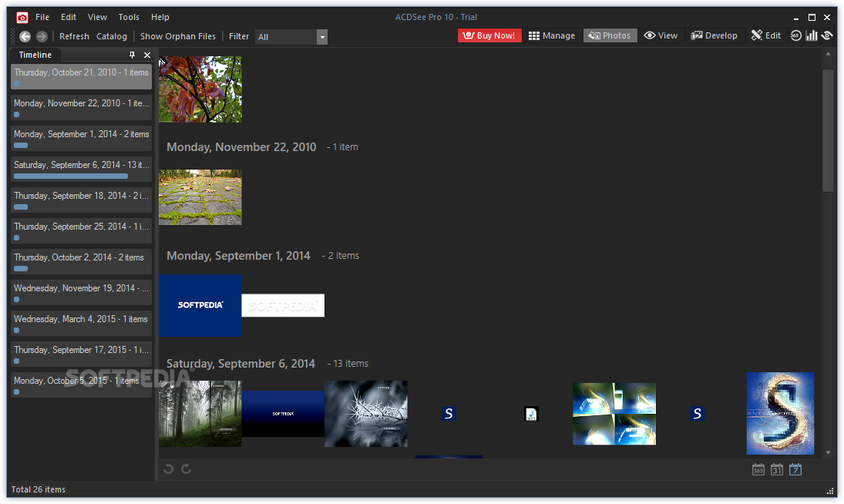Switch to Develop mode
844x504 pixels.
(x=714, y=35)
